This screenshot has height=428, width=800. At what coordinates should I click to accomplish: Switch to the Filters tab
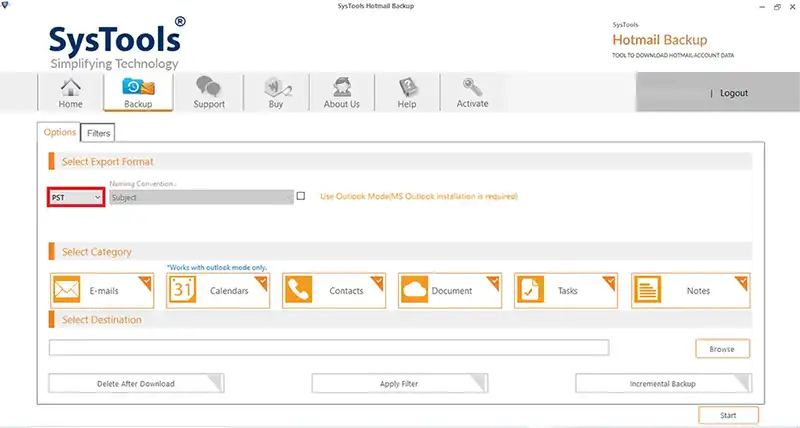click(x=98, y=133)
